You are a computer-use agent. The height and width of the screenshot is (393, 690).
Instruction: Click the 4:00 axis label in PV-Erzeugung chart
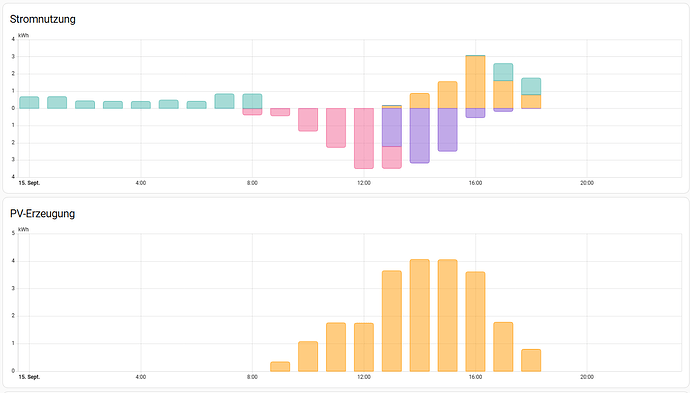coord(141,377)
